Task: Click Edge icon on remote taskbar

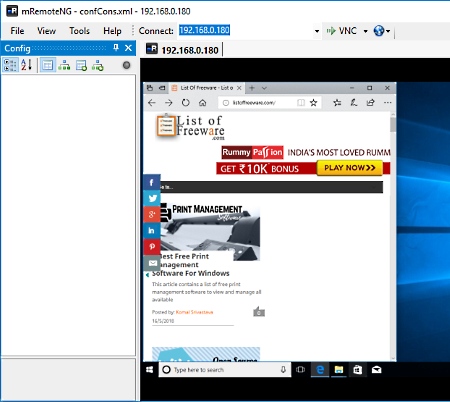Action: 320,370
